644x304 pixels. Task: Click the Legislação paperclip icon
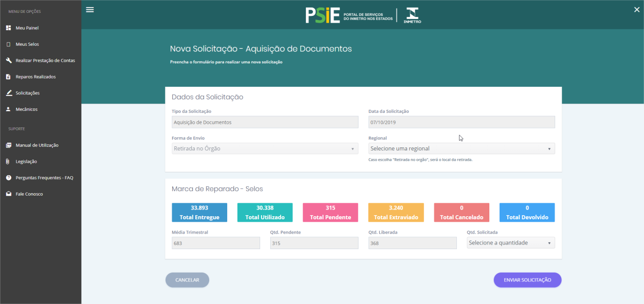click(8, 161)
